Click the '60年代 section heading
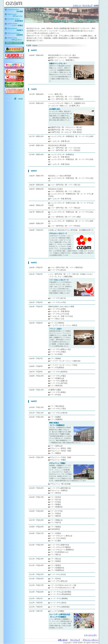The width and height of the screenshot is (108, 644). point(33,50)
